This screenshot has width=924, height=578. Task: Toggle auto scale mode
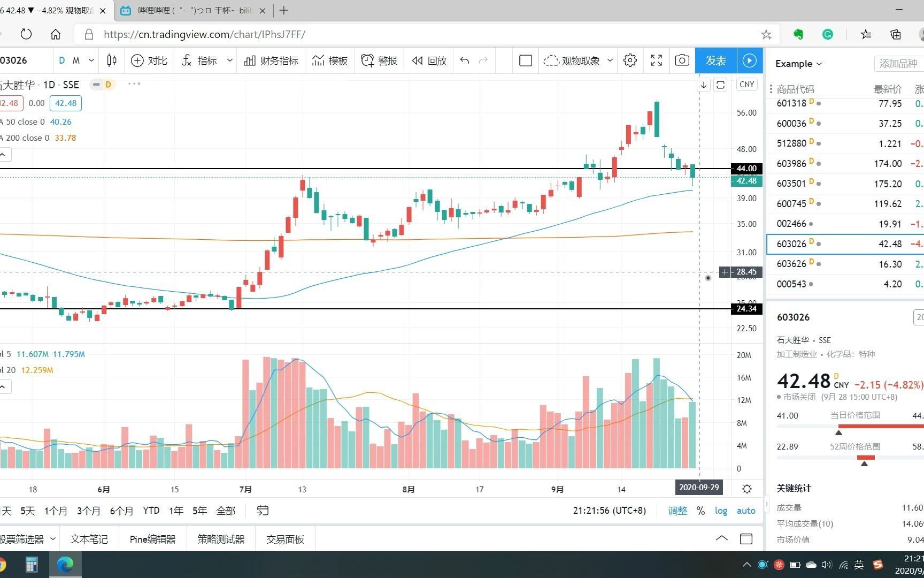click(746, 511)
